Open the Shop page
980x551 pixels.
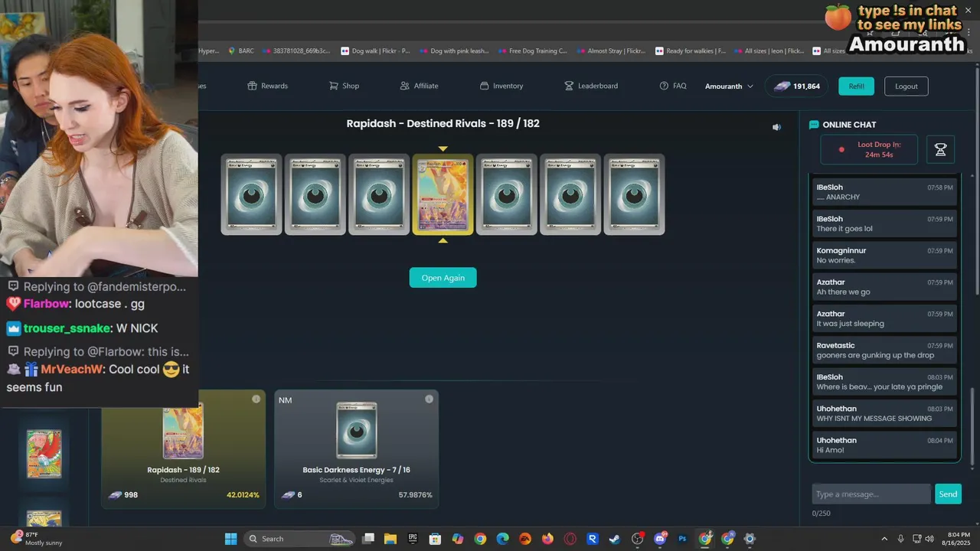[344, 86]
